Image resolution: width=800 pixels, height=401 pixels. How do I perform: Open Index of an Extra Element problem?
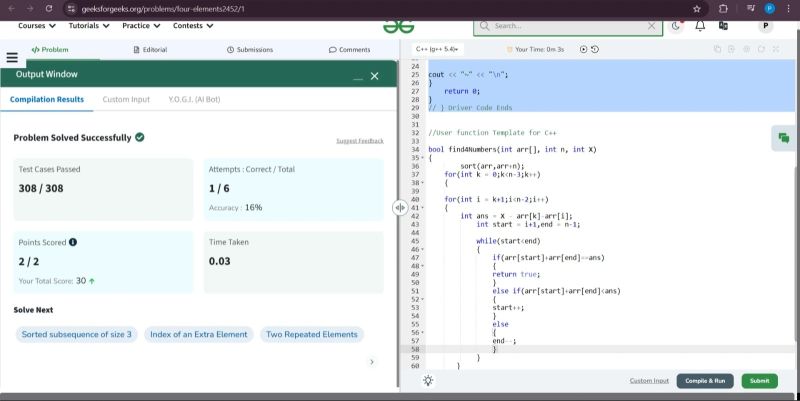click(x=198, y=335)
